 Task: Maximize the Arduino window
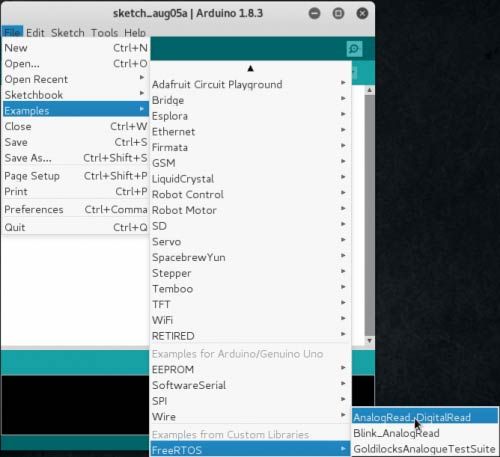[x=338, y=13]
